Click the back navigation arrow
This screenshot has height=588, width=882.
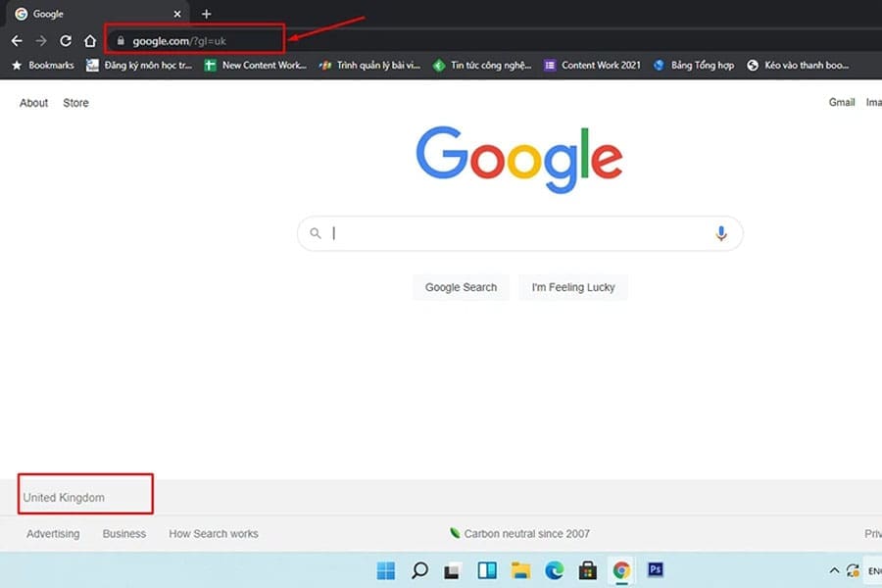pyautogui.click(x=17, y=41)
